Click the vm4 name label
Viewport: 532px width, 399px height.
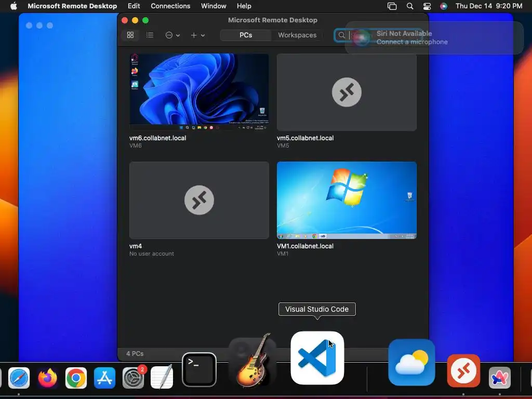click(x=136, y=246)
